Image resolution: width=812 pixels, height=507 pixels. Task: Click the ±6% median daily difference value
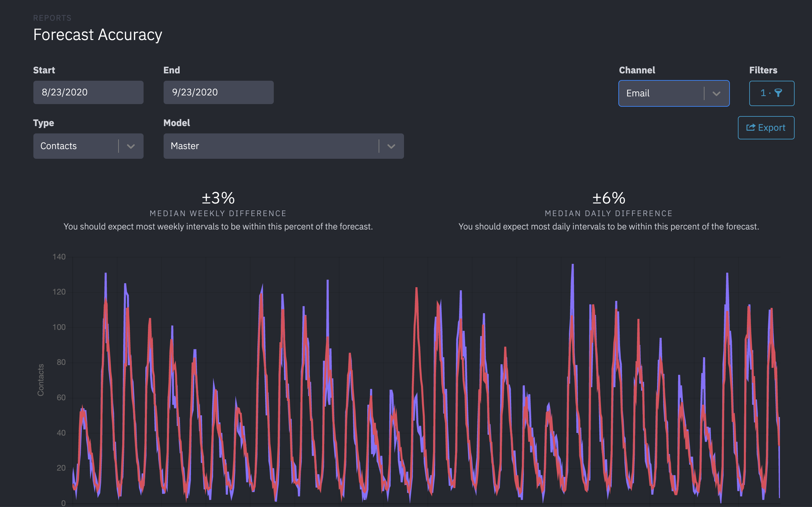coord(609,198)
